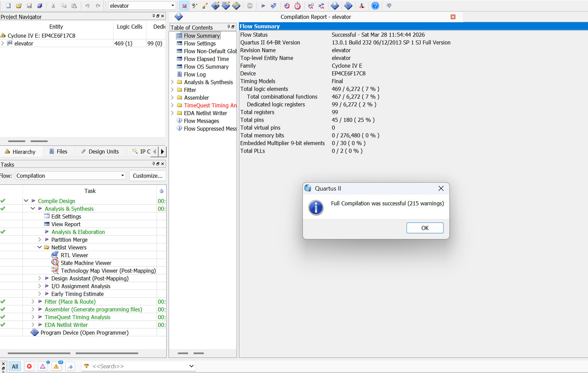Open Flow Messages in Table of Contents
Screen dimensions: 588x373
click(201, 121)
